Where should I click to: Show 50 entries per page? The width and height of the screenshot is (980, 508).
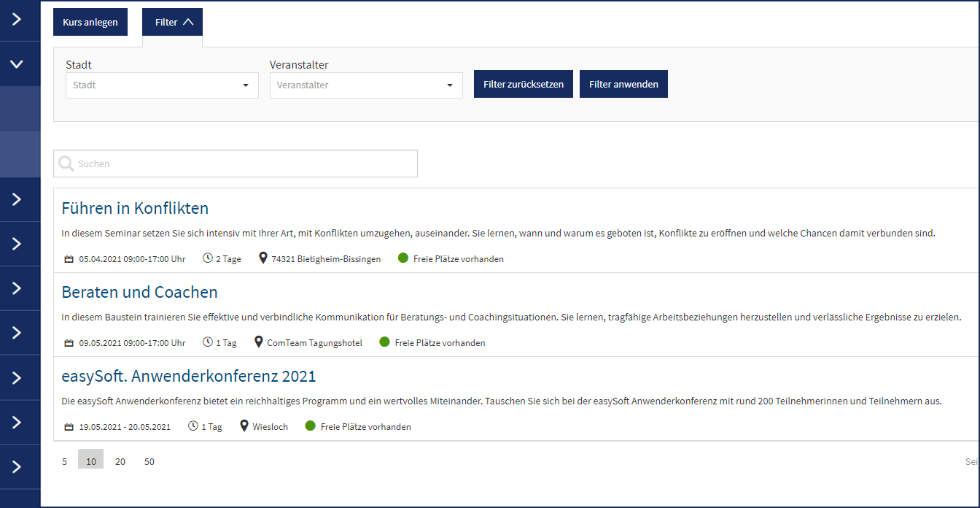click(149, 461)
